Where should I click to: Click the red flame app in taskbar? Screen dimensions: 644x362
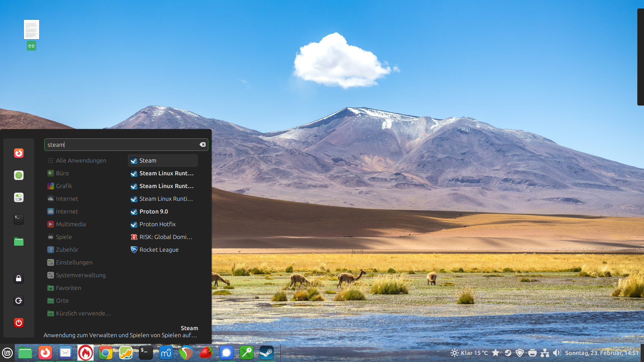coord(86,353)
